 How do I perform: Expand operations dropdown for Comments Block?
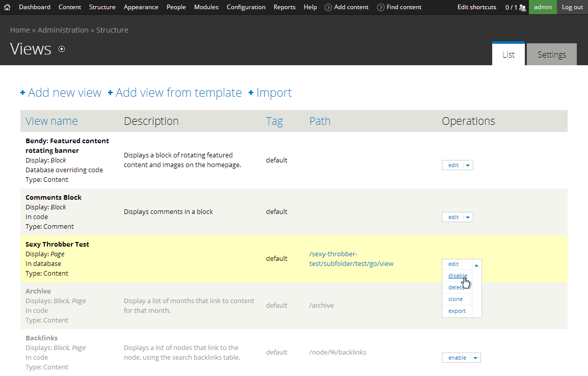click(468, 218)
